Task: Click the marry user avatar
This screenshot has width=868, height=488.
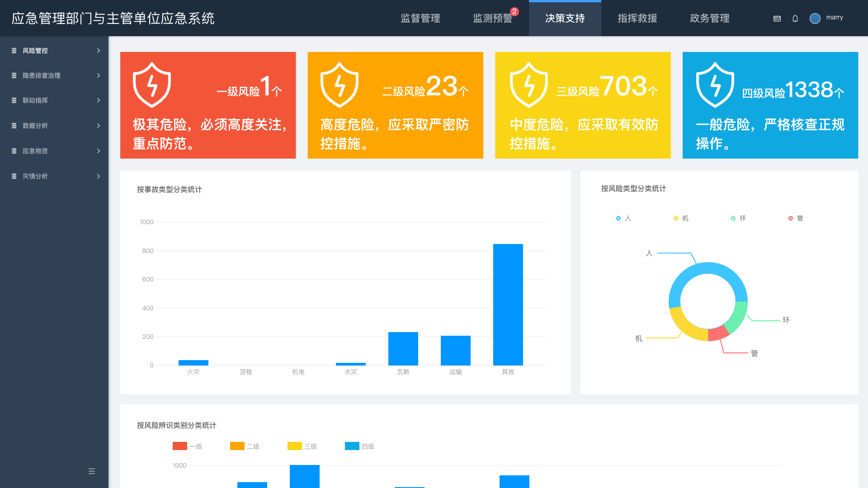Action: 815,19
